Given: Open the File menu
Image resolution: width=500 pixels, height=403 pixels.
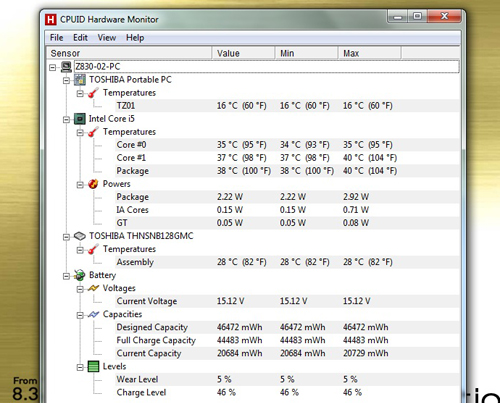Looking at the screenshot, I should [56, 38].
